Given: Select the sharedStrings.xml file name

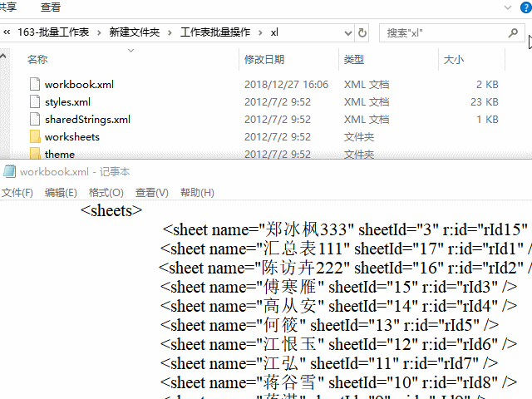Looking at the screenshot, I should (87, 120).
